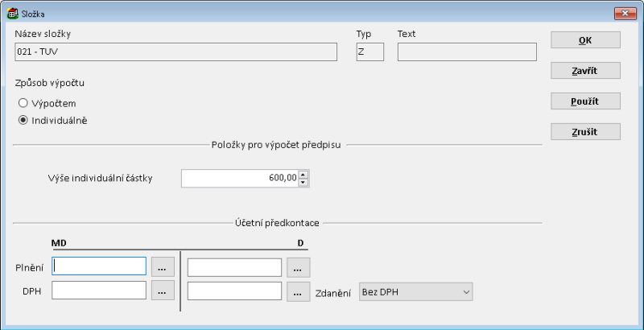Image resolution: width=644 pixels, height=330 pixels.
Task: Open browse button for DPH MD account
Action: click(x=163, y=291)
